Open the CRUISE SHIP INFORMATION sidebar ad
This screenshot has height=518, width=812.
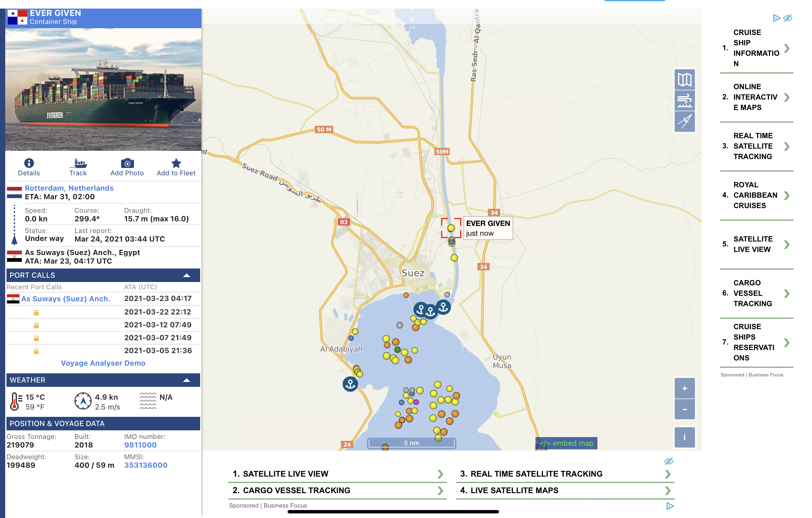(x=756, y=48)
